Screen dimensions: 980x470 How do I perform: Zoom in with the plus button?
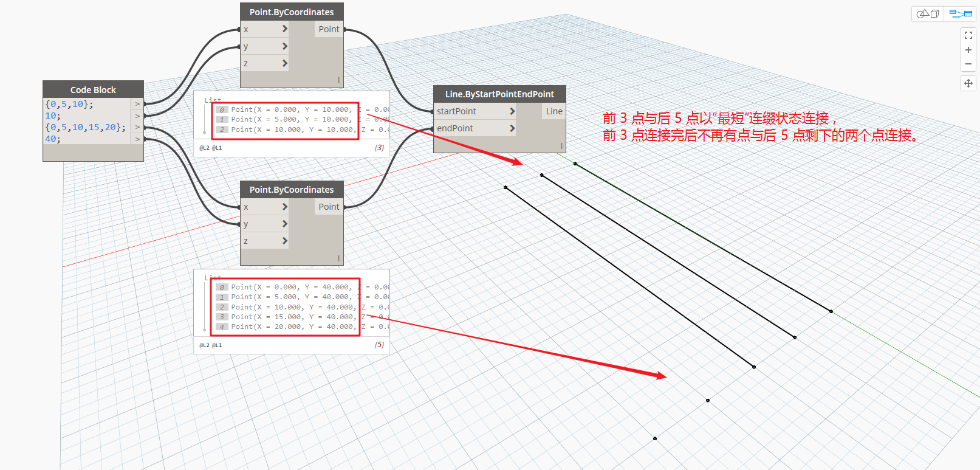(968, 50)
